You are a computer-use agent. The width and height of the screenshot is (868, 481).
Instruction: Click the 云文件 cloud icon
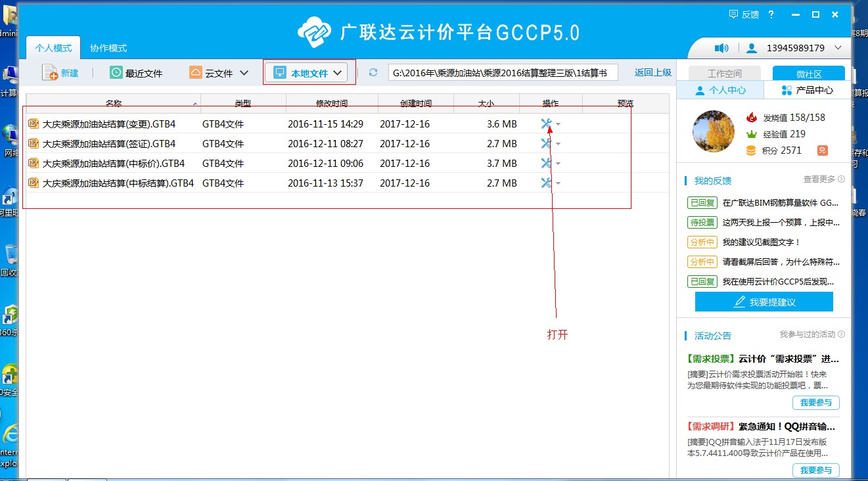coord(195,72)
